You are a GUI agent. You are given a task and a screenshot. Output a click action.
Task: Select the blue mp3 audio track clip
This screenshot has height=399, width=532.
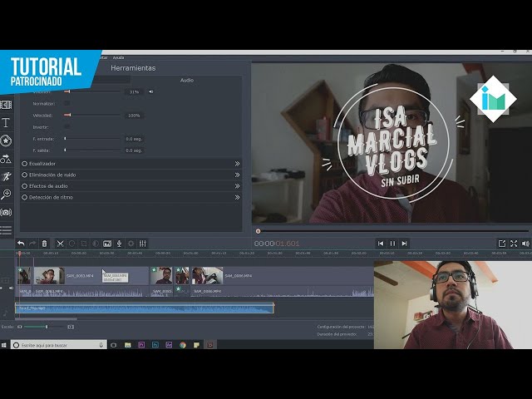(145, 308)
